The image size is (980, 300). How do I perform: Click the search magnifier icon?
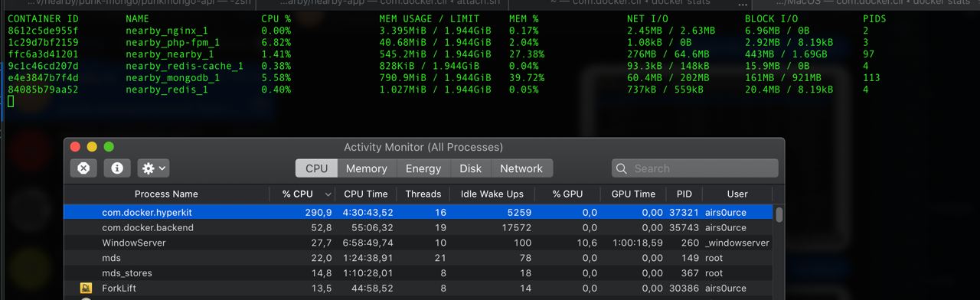(624, 168)
